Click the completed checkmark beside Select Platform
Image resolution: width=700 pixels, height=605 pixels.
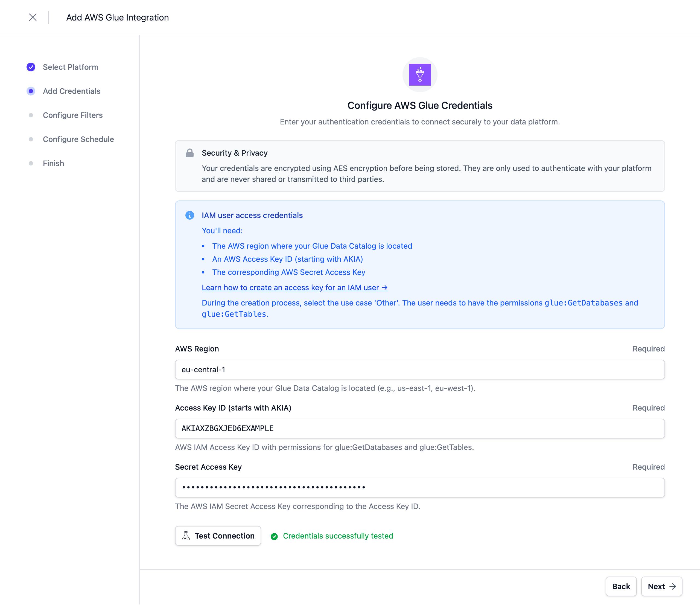(x=31, y=67)
